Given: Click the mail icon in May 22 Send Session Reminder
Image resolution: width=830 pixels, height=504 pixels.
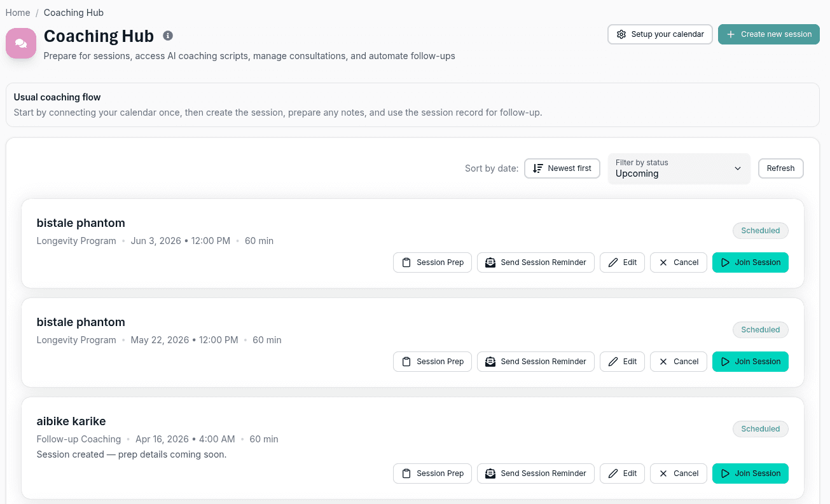Looking at the screenshot, I should 490,362.
